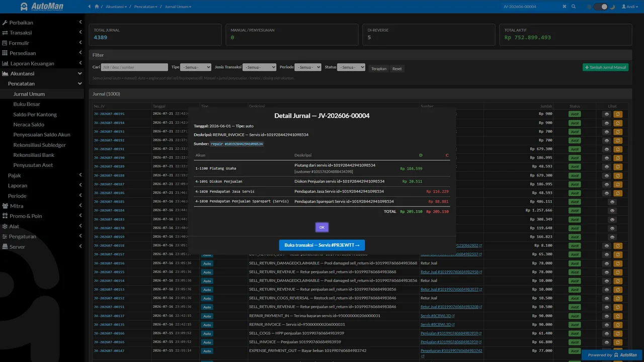The height and width of the screenshot is (362, 644).
Task: Click journal number JV-202607-00147
Action: [109, 350]
